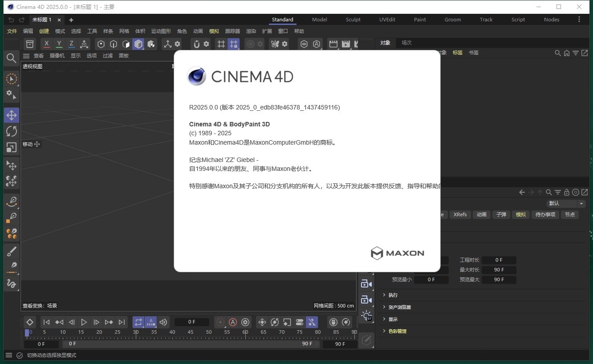The width and height of the screenshot is (593, 364).
Task: Expand the 资产浏览器 section
Action: (400, 307)
